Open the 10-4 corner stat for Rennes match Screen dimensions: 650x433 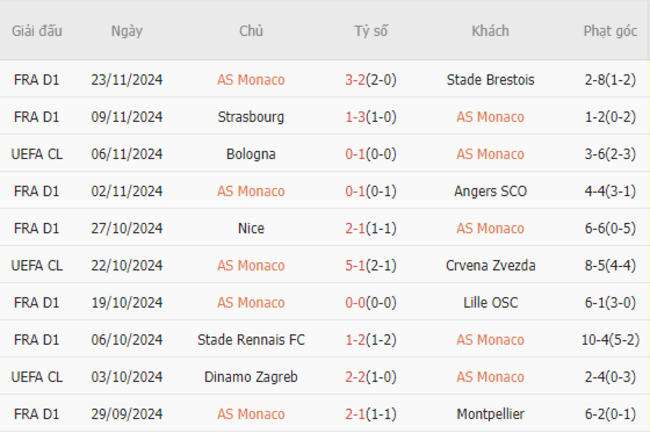pos(596,340)
